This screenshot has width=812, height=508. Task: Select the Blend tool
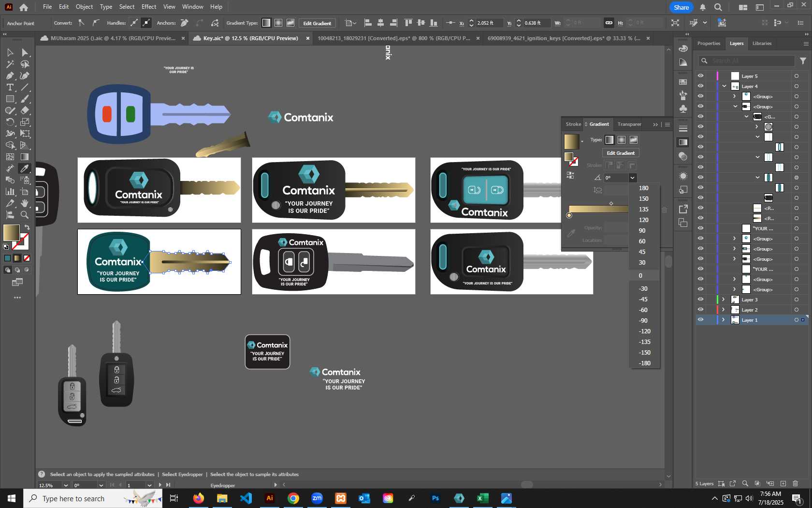pyautogui.click(x=10, y=180)
